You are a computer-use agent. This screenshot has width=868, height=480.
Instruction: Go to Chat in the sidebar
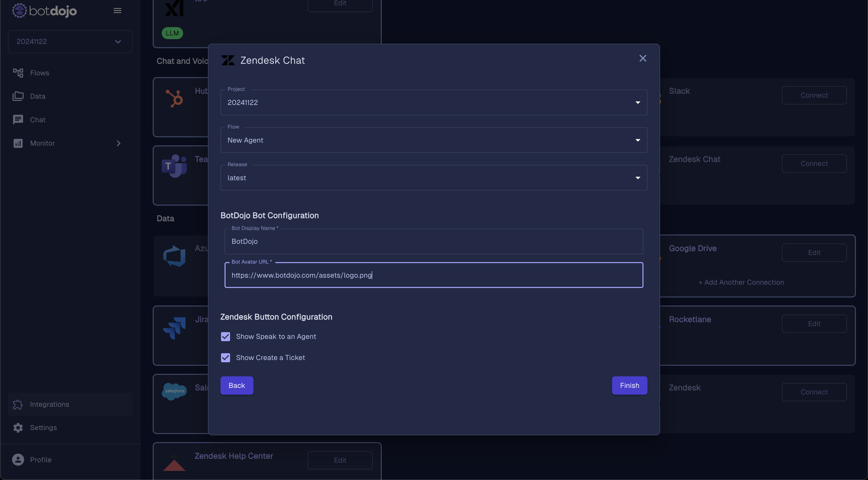[70, 119]
